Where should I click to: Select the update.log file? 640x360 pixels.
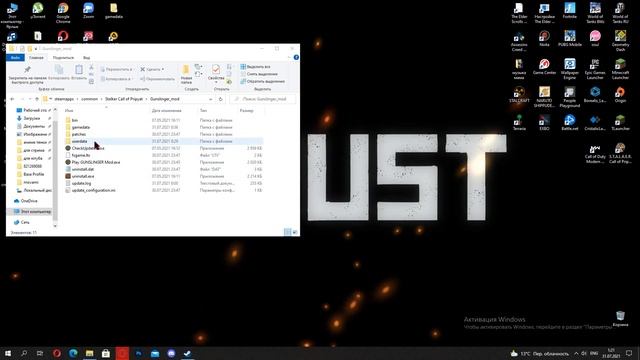[163, 183]
